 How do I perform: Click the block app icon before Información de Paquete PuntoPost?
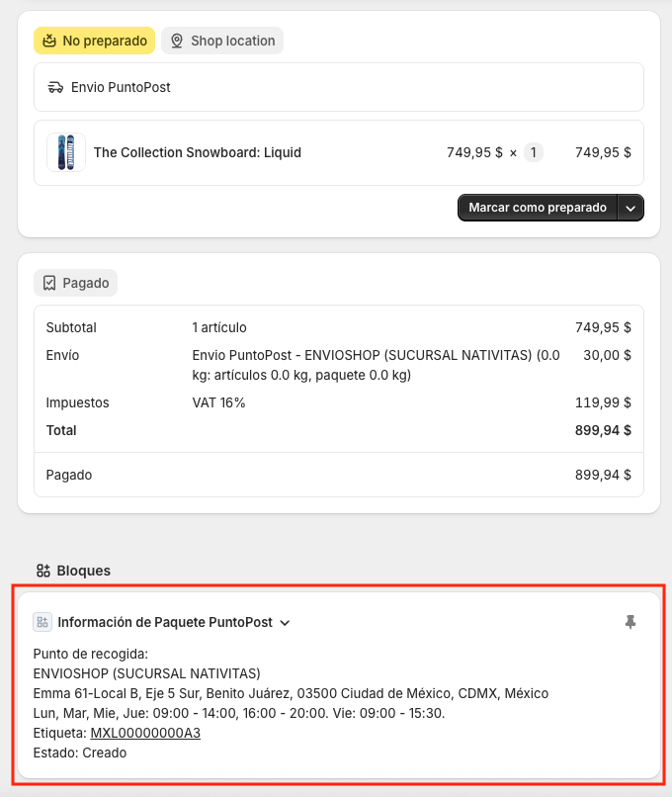42,622
